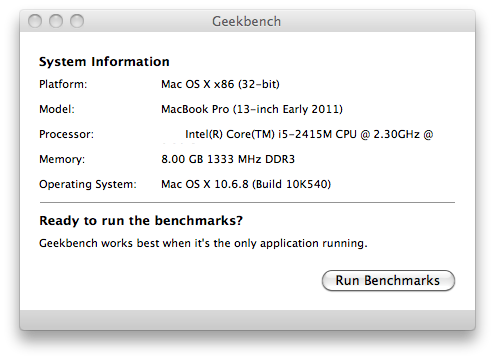The image size is (495, 360).
Task: Click the Ready to run the benchmarks heading
Action: tap(141, 221)
